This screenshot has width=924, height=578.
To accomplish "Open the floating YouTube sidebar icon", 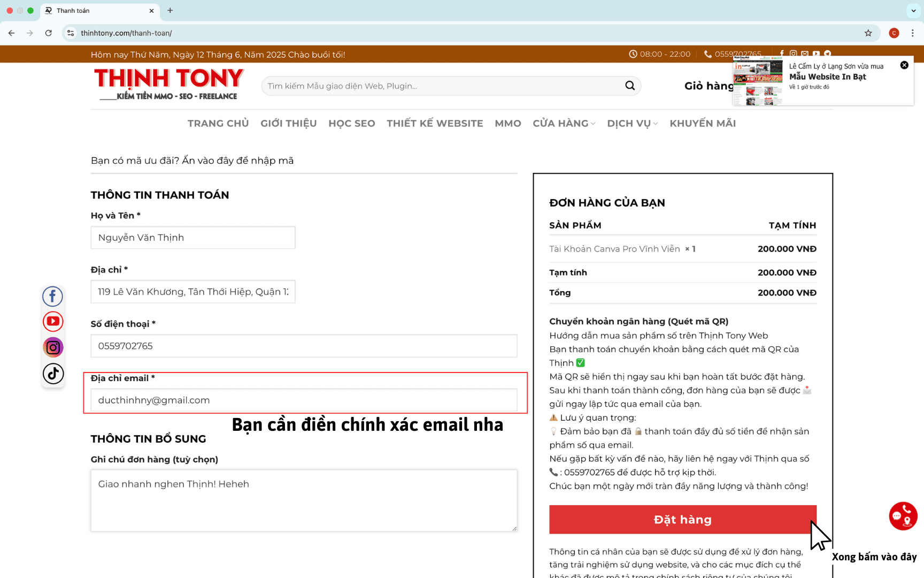I will pyautogui.click(x=53, y=321).
